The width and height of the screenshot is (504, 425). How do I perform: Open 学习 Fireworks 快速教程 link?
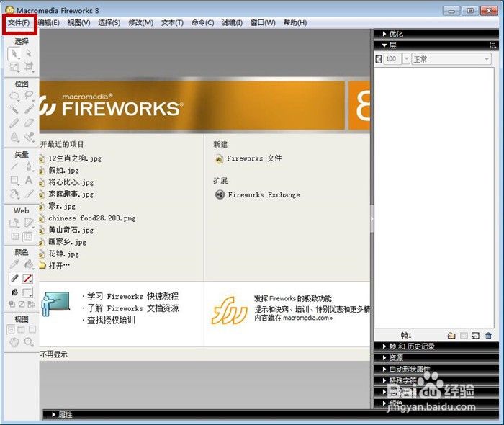[132, 296]
